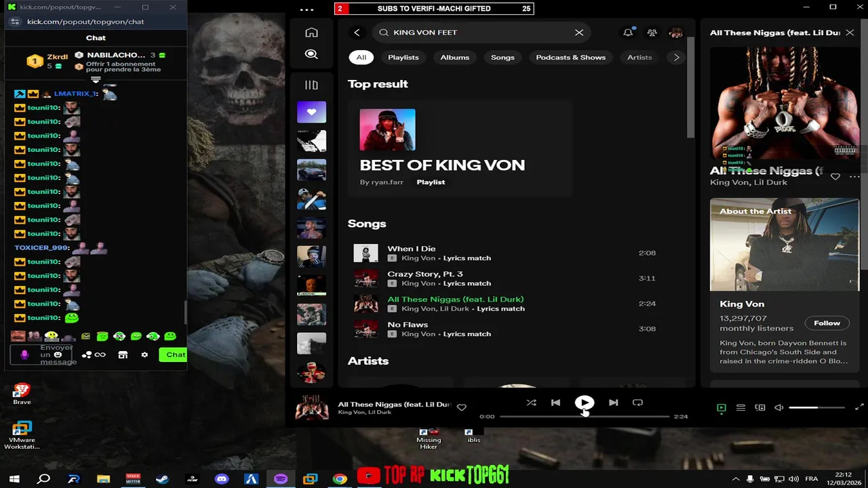
Task: Go back with the Spotify back arrow
Action: (357, 33)
